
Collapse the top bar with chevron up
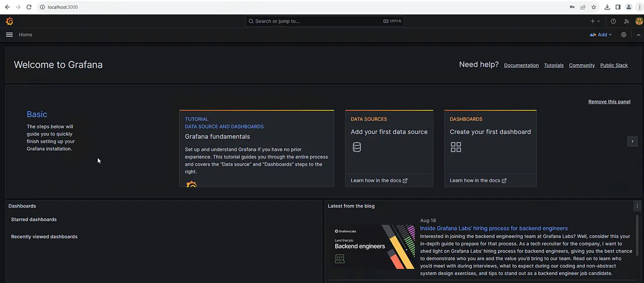[638, 34]
